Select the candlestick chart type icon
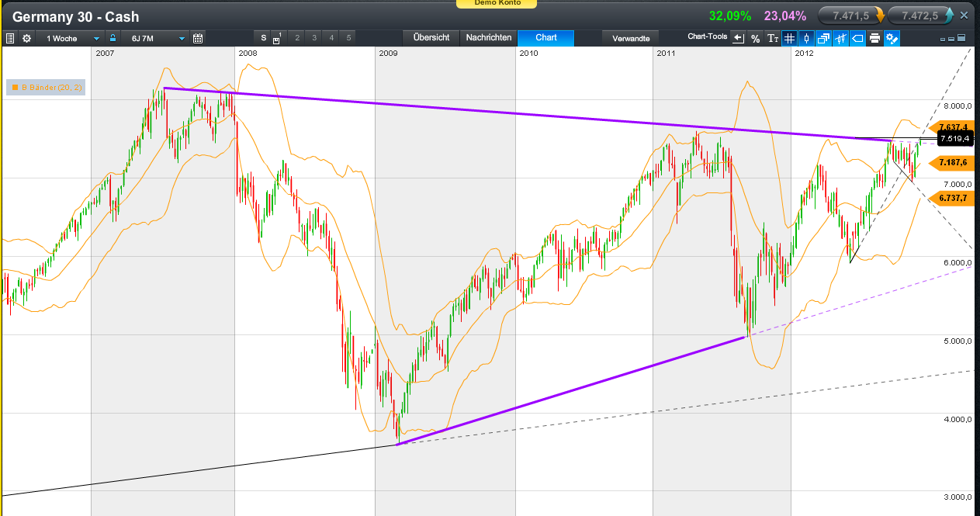980x516 pixels. (x=807, y=37)
